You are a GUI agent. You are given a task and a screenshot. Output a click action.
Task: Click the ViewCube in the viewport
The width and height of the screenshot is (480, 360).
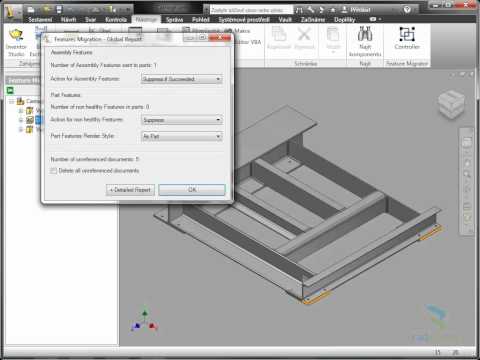tap(451, 104)
